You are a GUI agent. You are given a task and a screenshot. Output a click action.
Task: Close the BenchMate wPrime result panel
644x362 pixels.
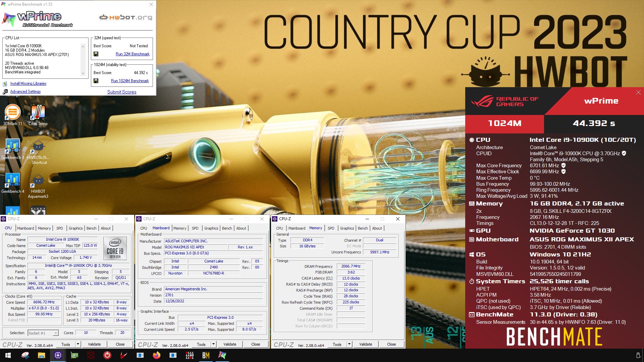638,93
